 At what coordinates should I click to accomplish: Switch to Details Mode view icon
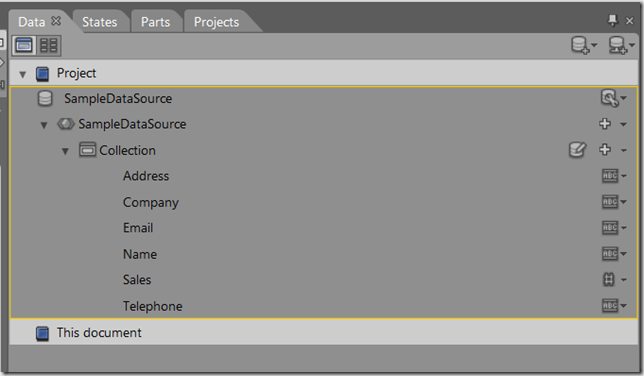[x=48, y=45]
